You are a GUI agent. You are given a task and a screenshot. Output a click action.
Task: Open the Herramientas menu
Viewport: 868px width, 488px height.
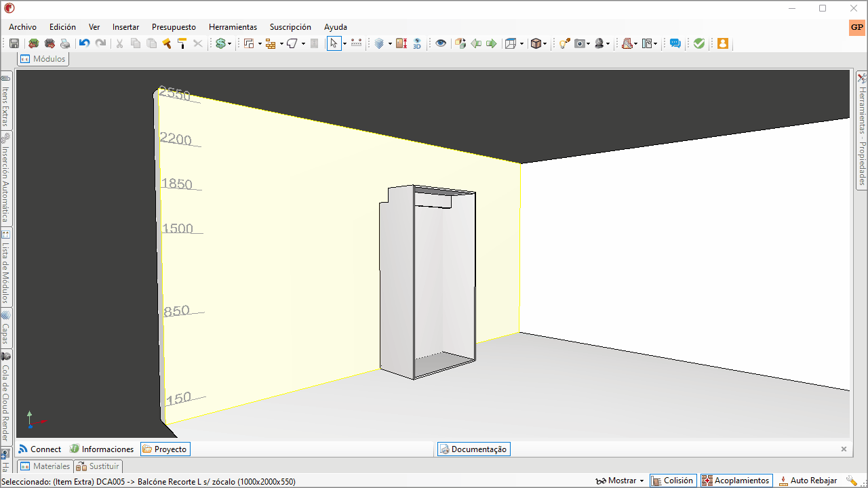point(233,27)
